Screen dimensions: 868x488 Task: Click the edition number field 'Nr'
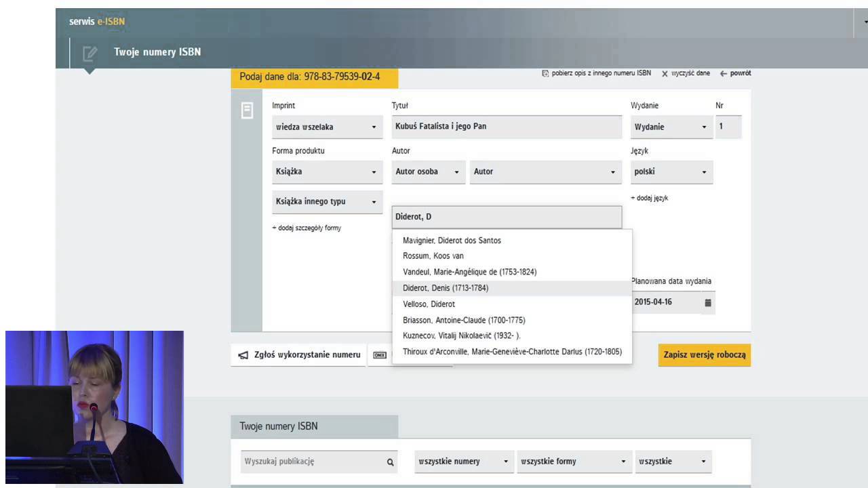[729, 127]
